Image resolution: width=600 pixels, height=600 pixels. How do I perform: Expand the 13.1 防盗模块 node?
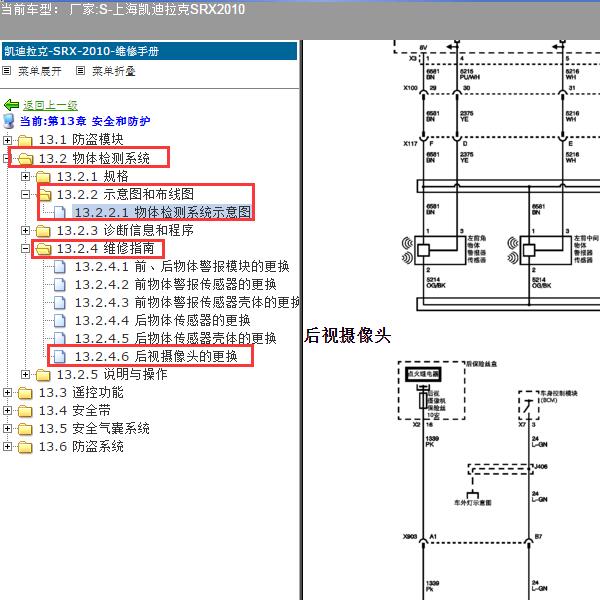(x=7, y=140)
